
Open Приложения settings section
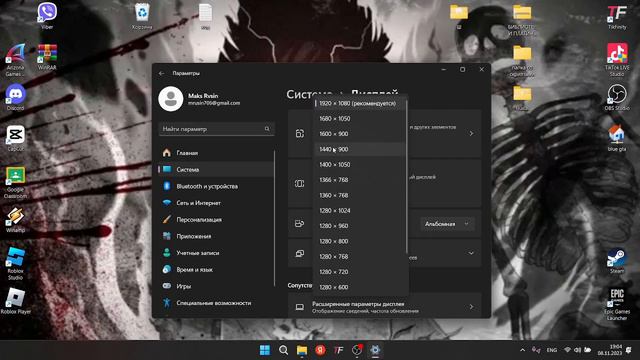(x=216, y=236)
